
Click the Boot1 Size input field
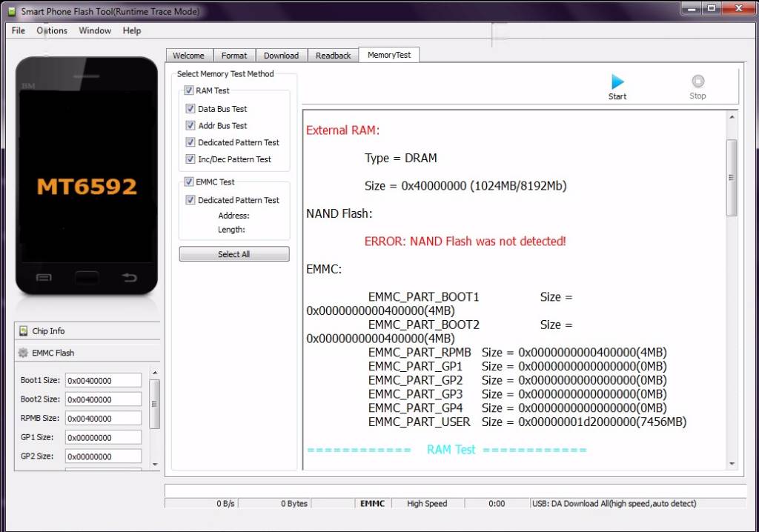[103, 380]
